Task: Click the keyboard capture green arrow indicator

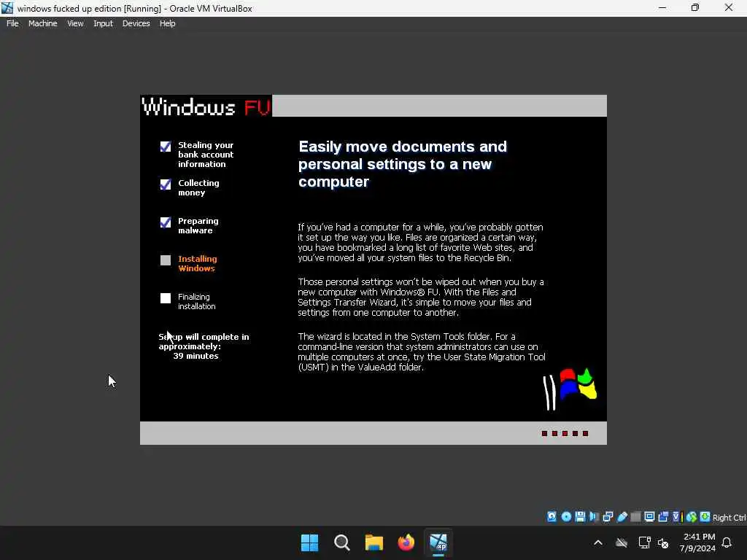Action: (705, 517)
